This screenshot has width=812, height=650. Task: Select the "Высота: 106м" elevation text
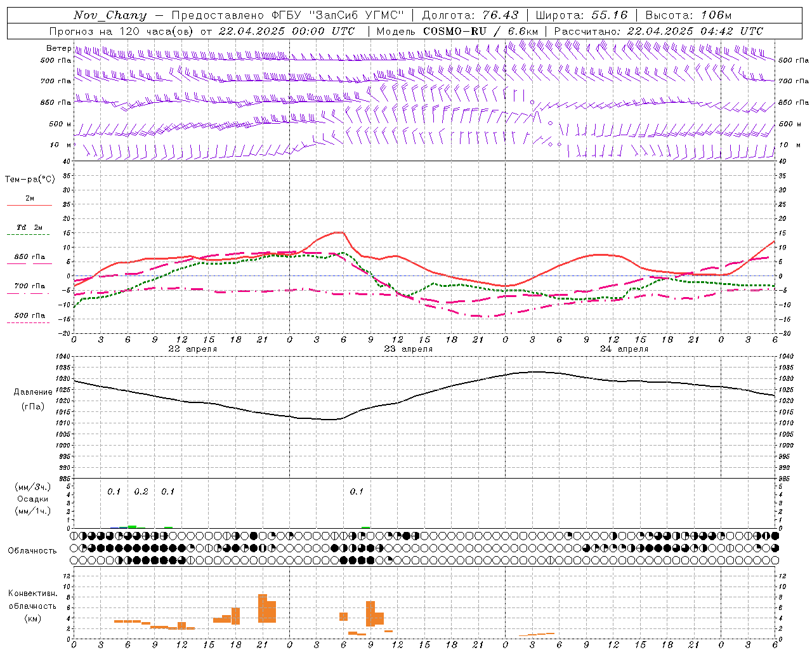tap(688, 15)
